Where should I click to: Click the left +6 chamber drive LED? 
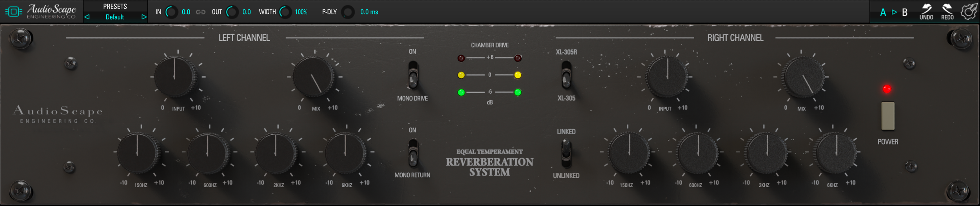461,58
